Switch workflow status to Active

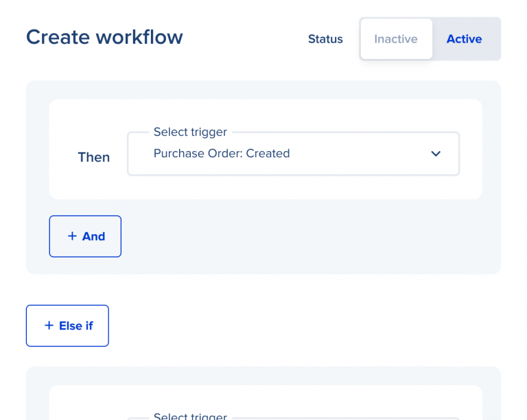coord(465,39)
